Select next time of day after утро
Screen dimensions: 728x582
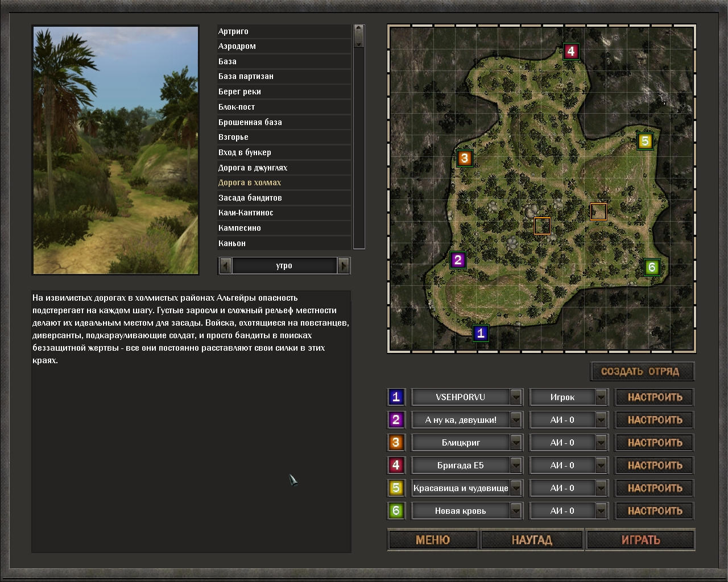343,265
